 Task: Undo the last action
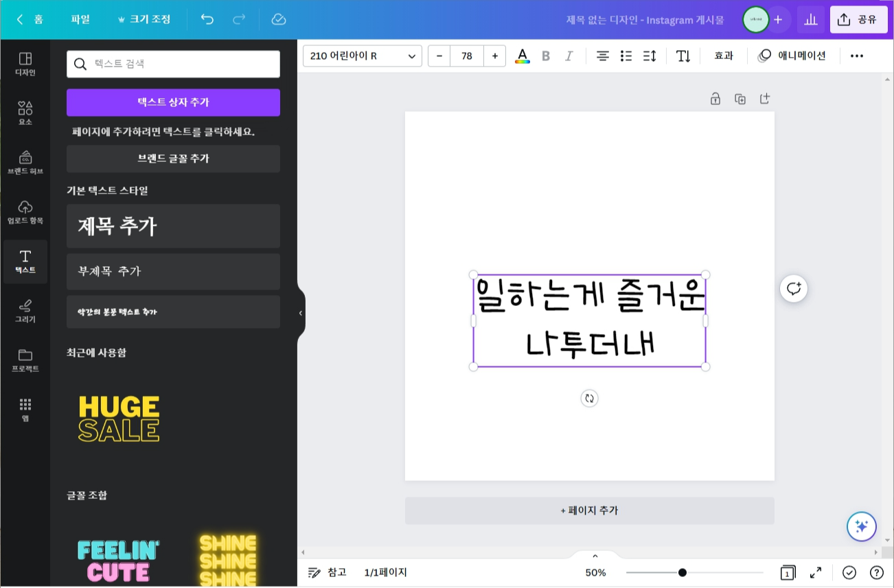[207, 19]
